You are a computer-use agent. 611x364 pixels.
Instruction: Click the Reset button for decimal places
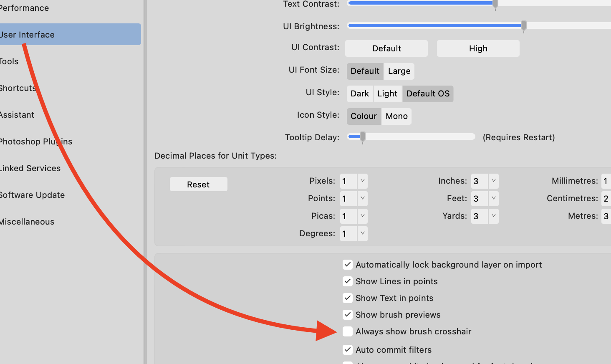[x=198, y=184]
